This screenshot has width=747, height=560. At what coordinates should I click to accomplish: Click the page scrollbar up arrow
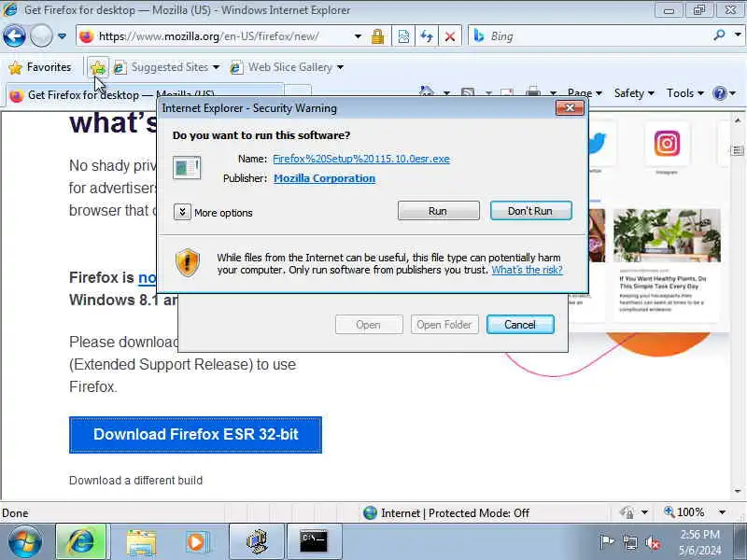[x=738, y=120]
